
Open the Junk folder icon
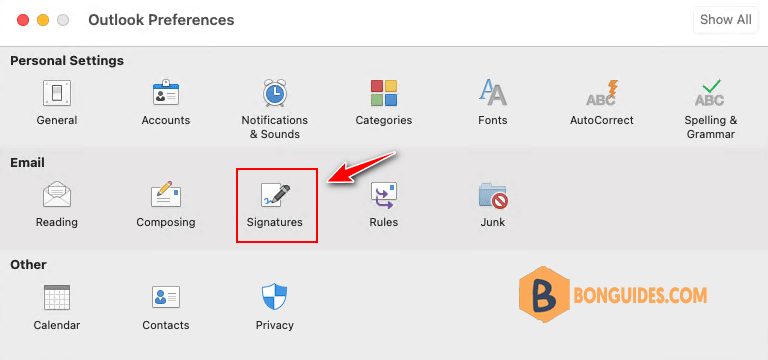tap(493, 195)
